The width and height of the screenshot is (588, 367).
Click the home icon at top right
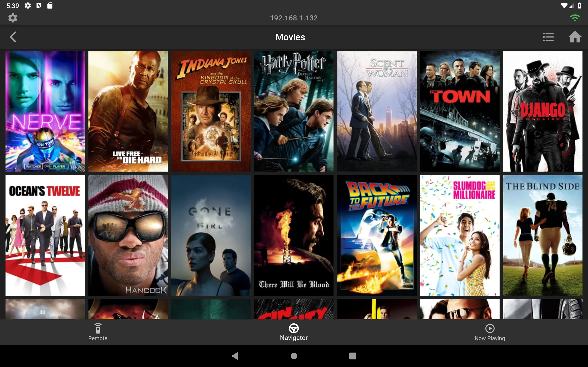pos(575,37)
